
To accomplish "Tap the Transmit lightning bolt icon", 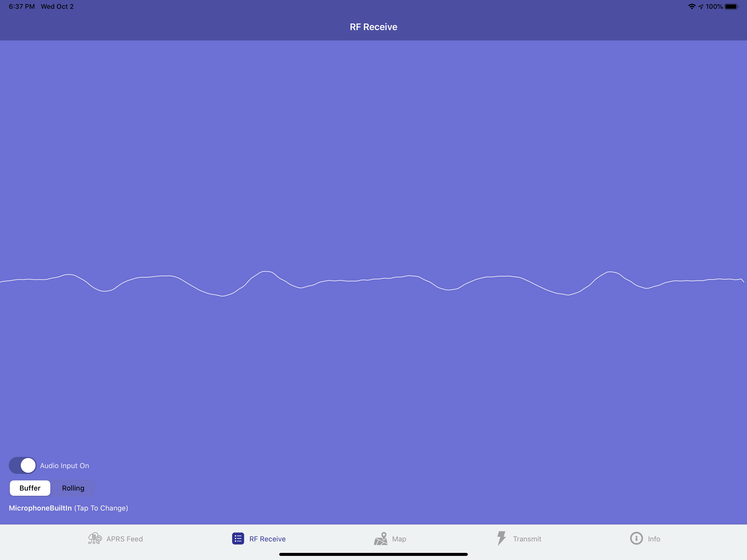I will point(501,538).
